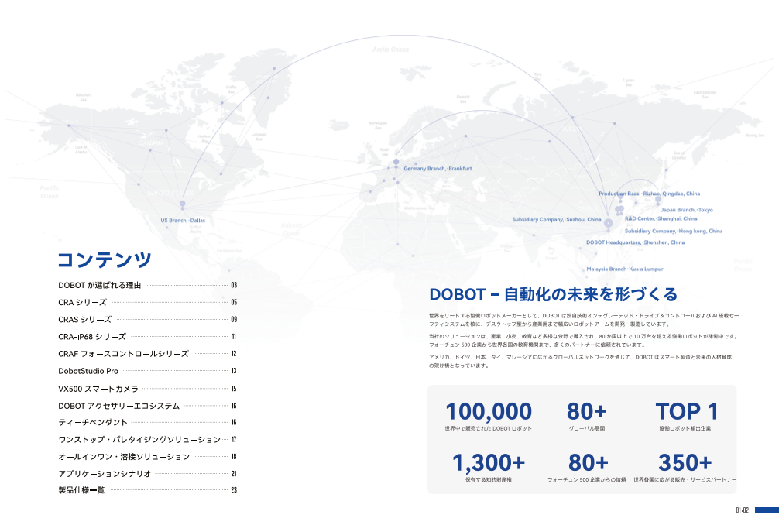This screenshot has width=779, height=532.
Task: Click page number '03' in contents
Action: point(234,285)
